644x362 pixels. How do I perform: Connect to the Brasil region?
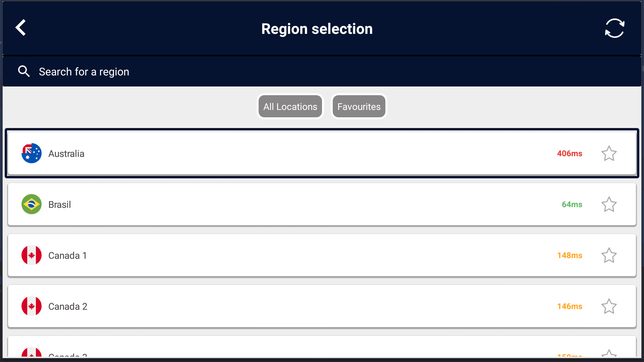(322, 204)
